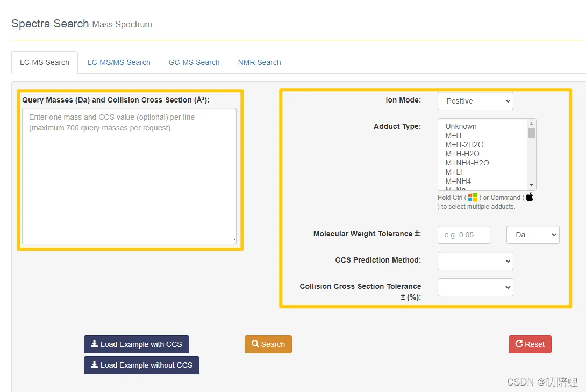Click adduct list scrollbar down arrow
586x392 pixels.
pos(532,185)
